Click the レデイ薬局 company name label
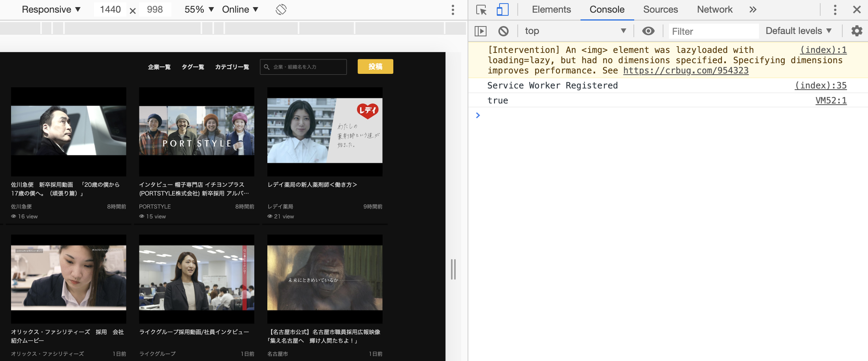This screenshot has width=868, height=361. coord(280,207)
